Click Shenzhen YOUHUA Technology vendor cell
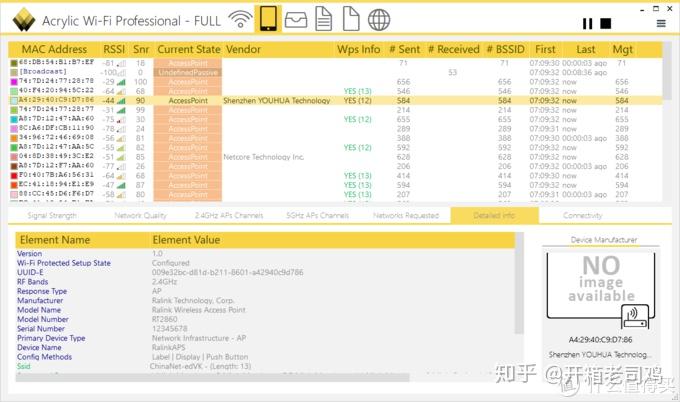This screenshot has height=402, width=680. tap(277, 101)
